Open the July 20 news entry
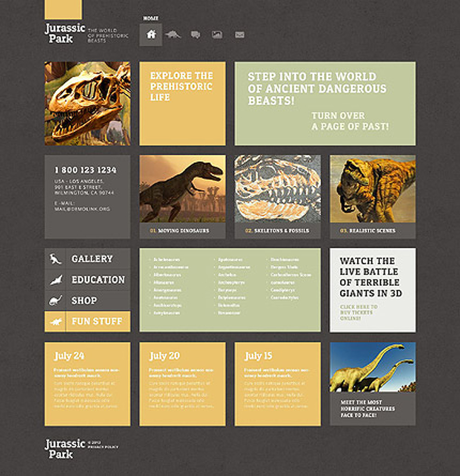Viewport: 460px width, 476px height. pos(183,384)
